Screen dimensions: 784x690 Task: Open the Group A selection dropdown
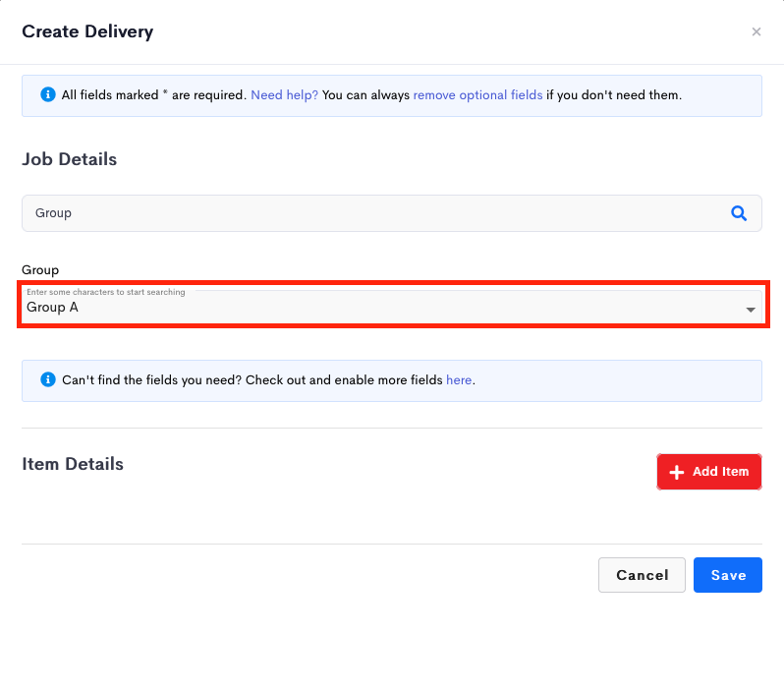(x=391, y=307)
